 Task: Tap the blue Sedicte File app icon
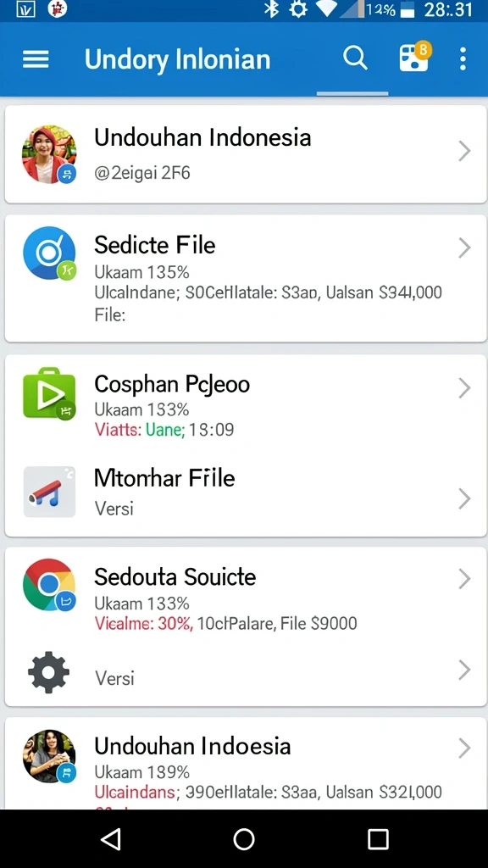[49, 253]
